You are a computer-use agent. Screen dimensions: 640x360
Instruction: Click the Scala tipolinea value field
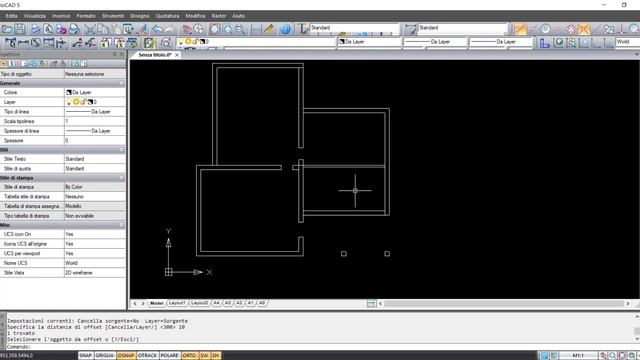[x=95, y=121]
